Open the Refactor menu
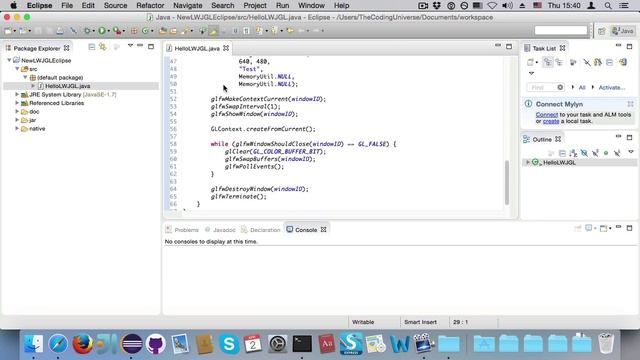Viewport: 640px width, 360px height. click(150, 6)
